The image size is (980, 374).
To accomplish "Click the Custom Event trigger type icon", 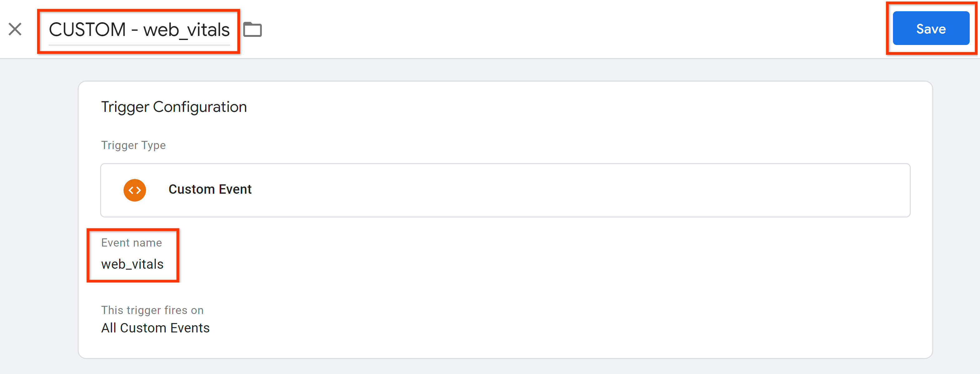I will (x=134, y=190).
